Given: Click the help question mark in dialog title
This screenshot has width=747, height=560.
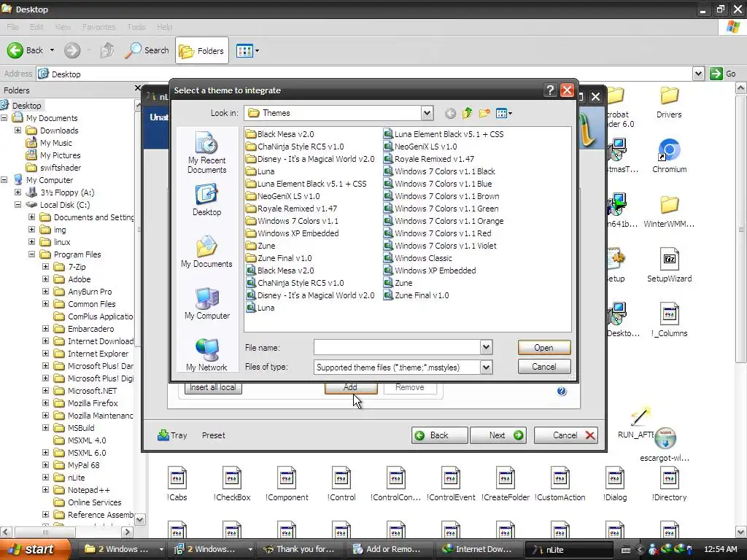Looking at the screenshot, I should [x=550, y=90].
